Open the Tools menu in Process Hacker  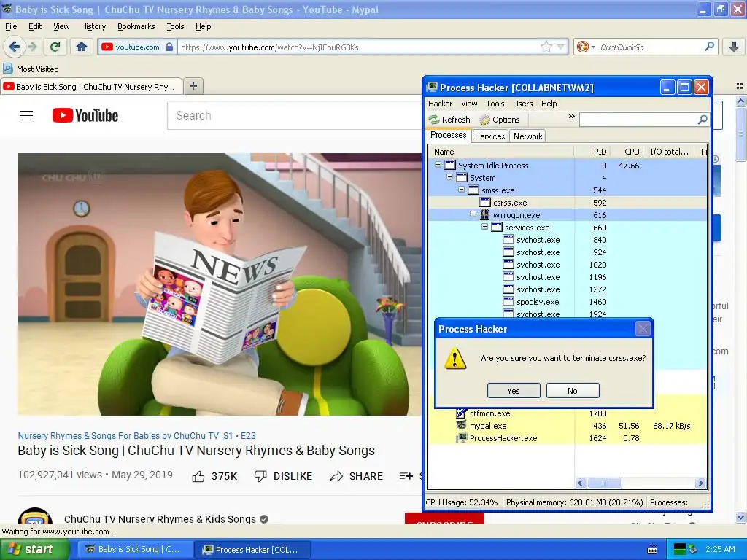tap(495, 104)
